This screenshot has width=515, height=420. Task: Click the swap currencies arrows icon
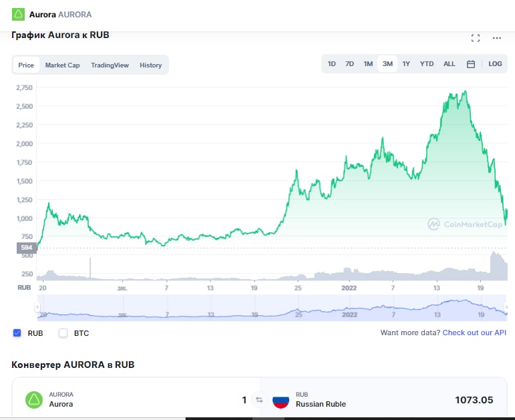pyautogui.click(x=259, y=400)
